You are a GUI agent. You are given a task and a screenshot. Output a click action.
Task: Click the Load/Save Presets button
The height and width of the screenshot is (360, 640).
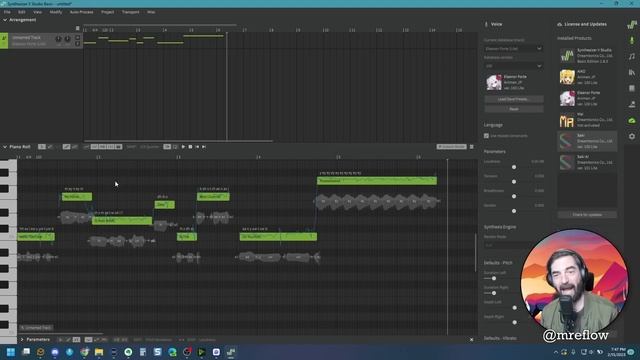point(513,99)
